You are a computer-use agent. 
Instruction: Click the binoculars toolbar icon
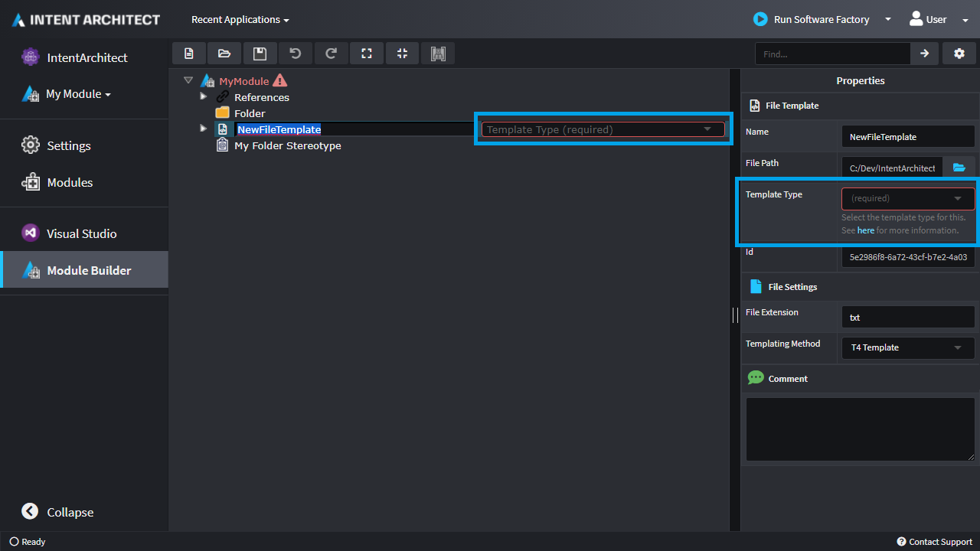438,54
